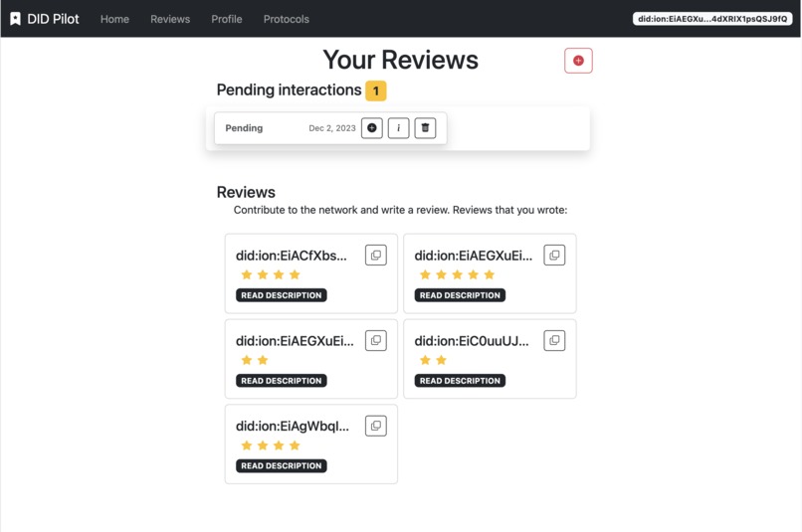Click the plus icon on the Pending interaction
Viewport: 802px width, 532px height.
click(x=372, y=127)
